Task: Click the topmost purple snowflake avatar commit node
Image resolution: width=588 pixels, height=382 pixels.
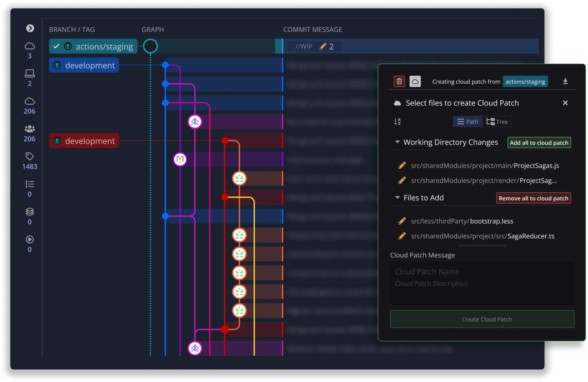Action: 195,122
